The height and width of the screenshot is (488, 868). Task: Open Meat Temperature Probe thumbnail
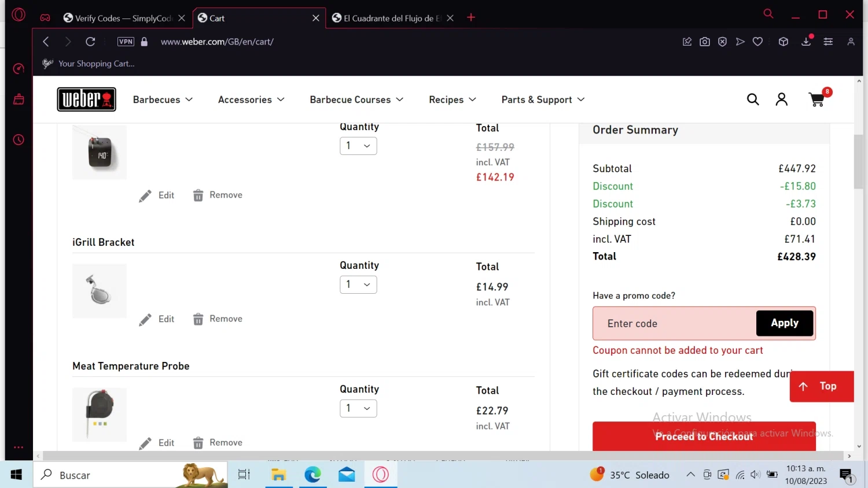(x=100, y=415)
